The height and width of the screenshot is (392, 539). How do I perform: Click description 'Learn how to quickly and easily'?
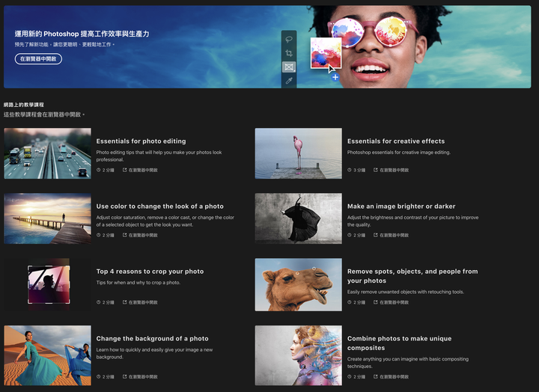[x=154, y=353]
